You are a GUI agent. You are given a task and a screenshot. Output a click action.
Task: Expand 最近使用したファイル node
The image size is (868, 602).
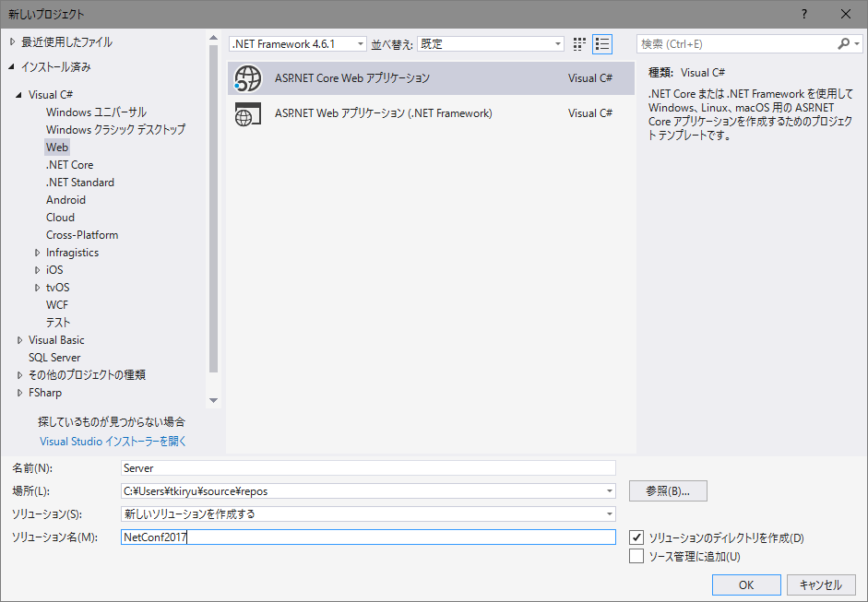[x=12, y=42]
